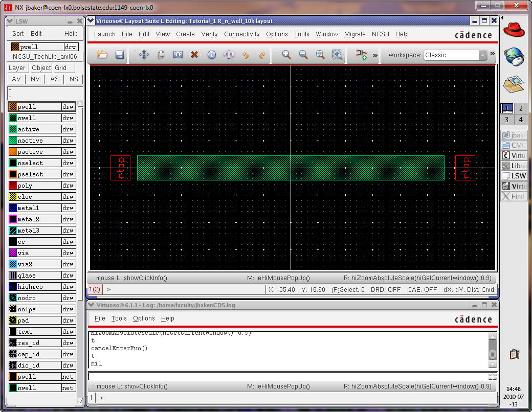Click the Open folder toolbar icon
This screenshot has width=532, height=412.
(x=102, y=55)
